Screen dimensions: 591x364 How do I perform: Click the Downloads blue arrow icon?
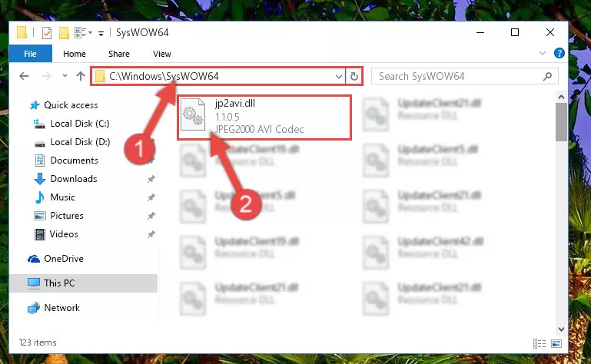pyautogui.click(x=40, y=179)
